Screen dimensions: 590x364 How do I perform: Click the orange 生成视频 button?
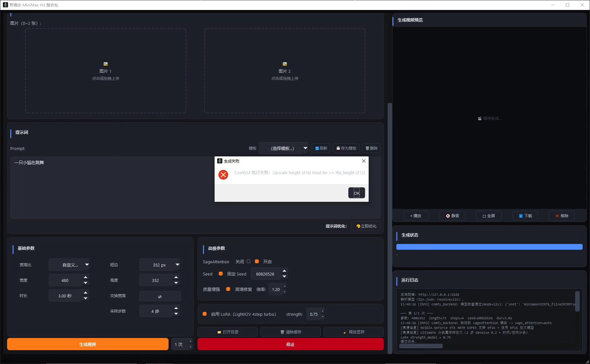click(88, 344)
